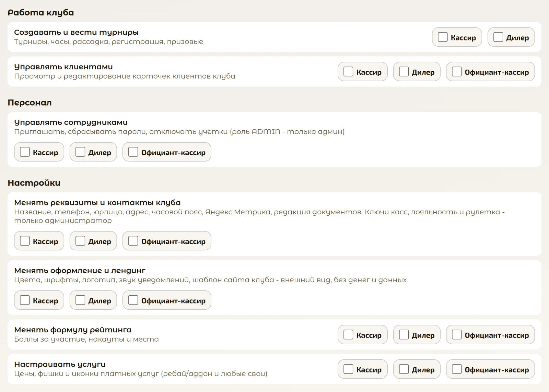Click description starting Цены, фишки и иконки

pyautogui.click(x=141, y=373)
